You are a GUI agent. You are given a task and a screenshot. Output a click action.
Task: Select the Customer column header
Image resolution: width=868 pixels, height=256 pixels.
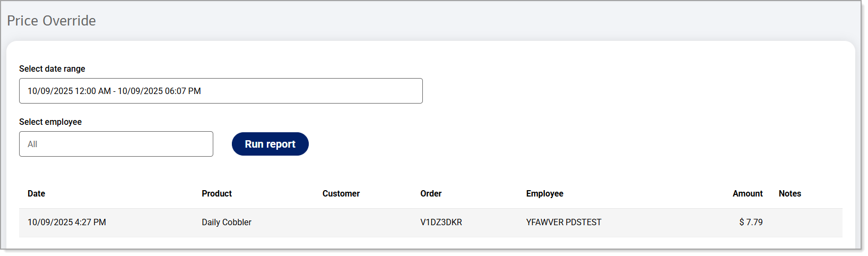click(341, 193)
